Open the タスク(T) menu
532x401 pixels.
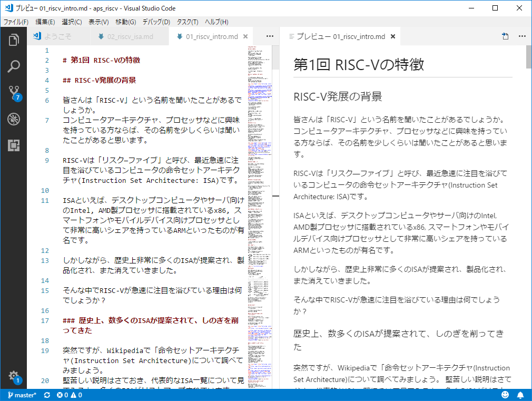coord(188,22)
